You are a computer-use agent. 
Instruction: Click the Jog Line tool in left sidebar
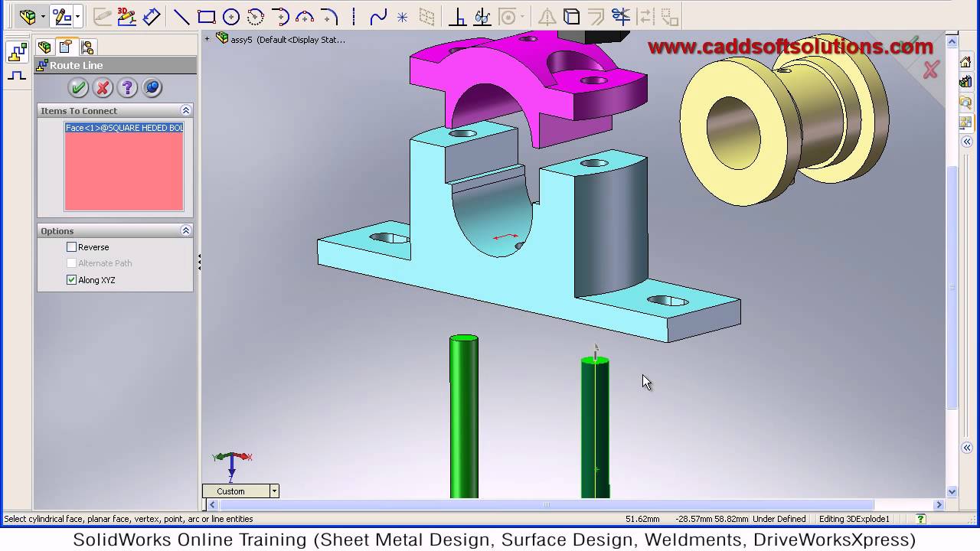point(17,75)
